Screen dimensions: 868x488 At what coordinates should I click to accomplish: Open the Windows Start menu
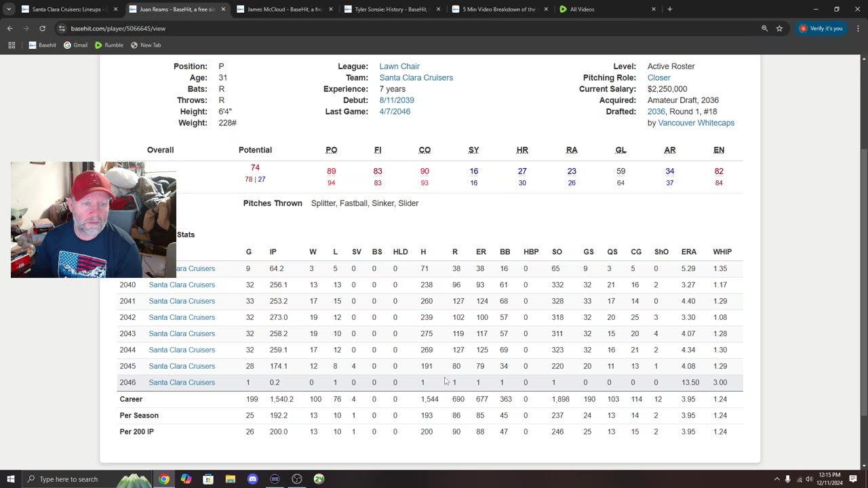(10, 479)
